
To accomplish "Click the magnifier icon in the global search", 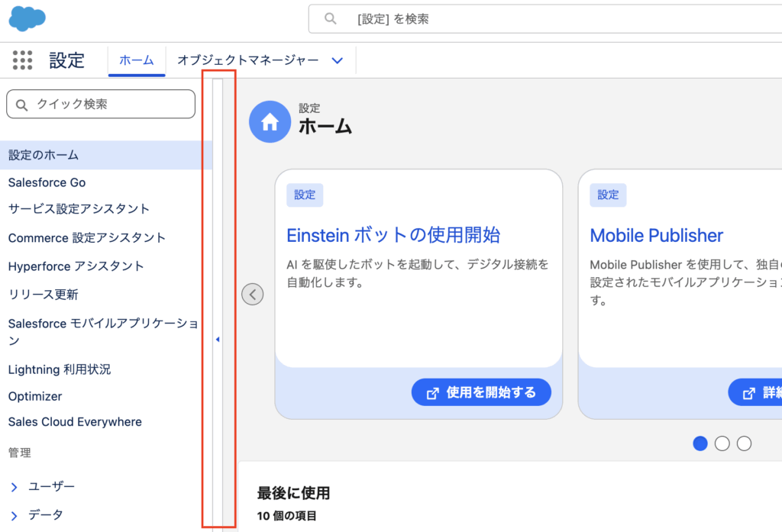I will pos(331,18).
